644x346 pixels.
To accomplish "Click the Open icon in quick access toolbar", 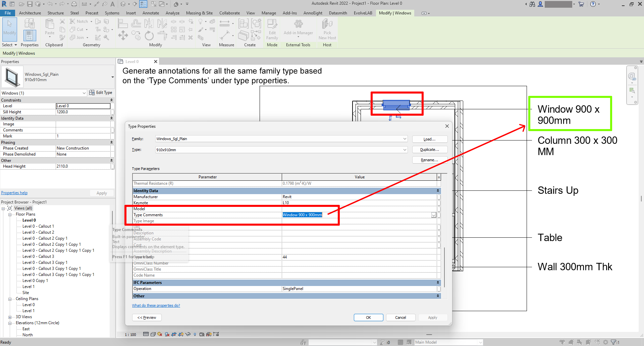I will [x=21, y=4].
